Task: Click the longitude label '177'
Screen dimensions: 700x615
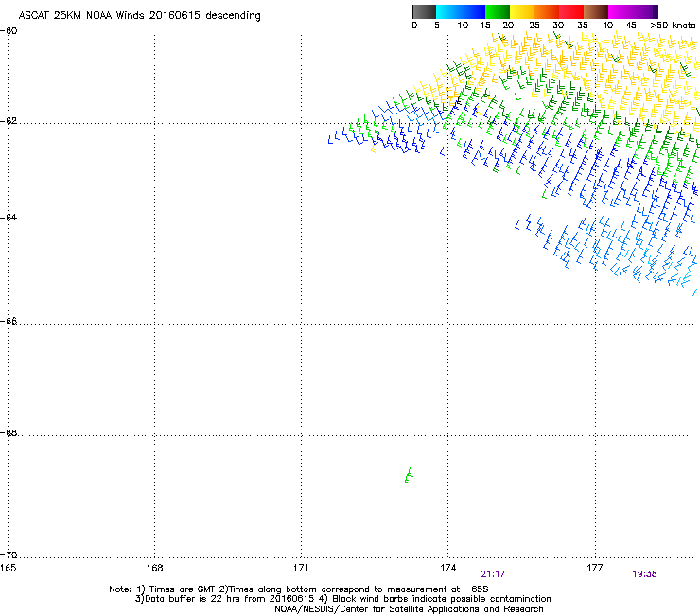Action: click(595, 568)
